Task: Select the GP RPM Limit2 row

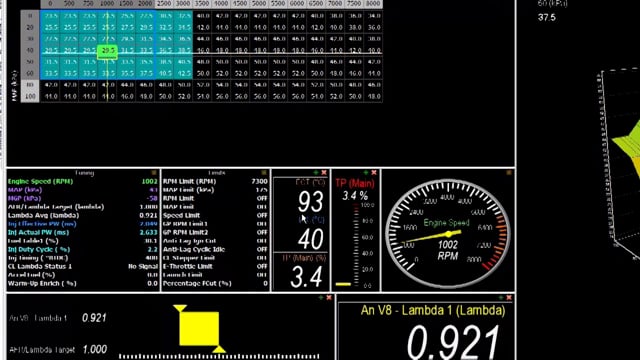Action: pos(215,232)
